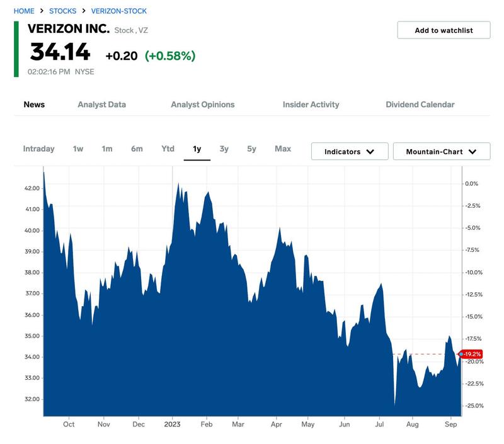Click the 42.00 y-axis price label

(32, 188)
